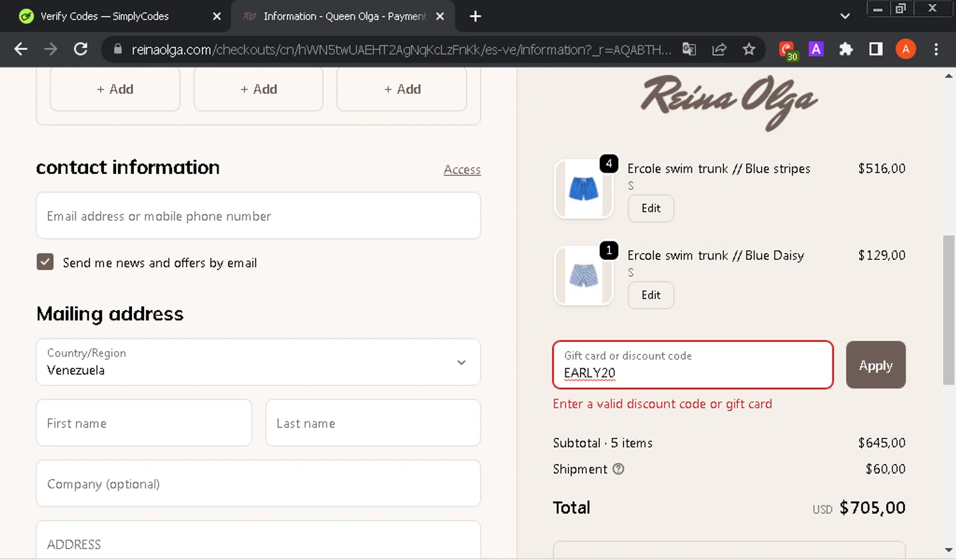
Task: Open the profile avatar menu
Action: [x=906, y=49]
